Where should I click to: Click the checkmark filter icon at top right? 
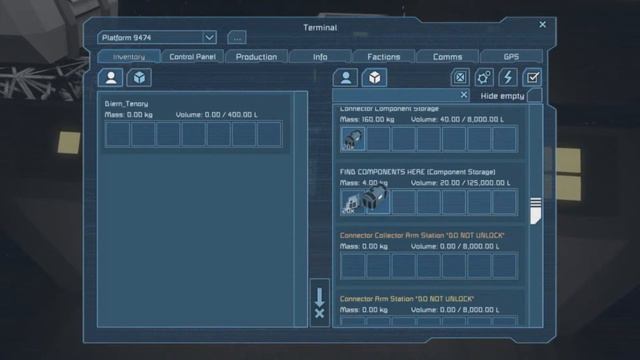(x=532, y=78)
